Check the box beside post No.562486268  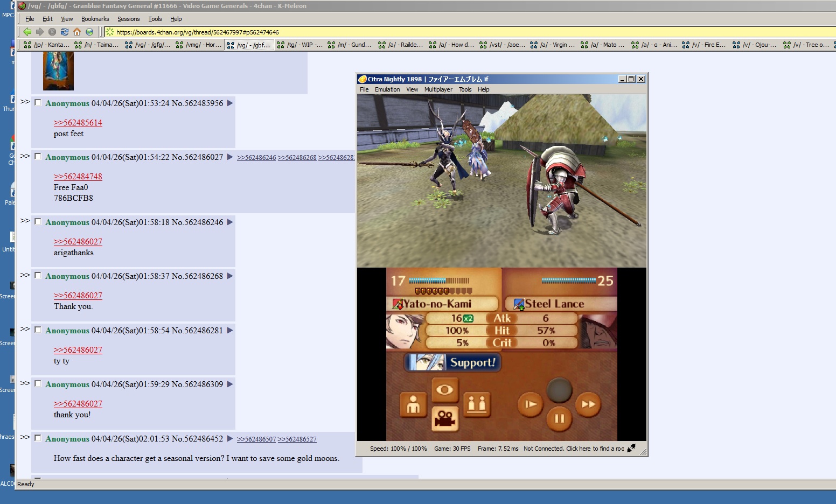point(38,276)
